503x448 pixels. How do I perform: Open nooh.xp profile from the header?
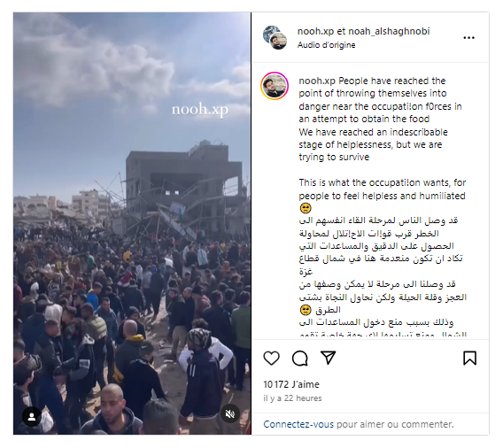[x=315, y=31]
